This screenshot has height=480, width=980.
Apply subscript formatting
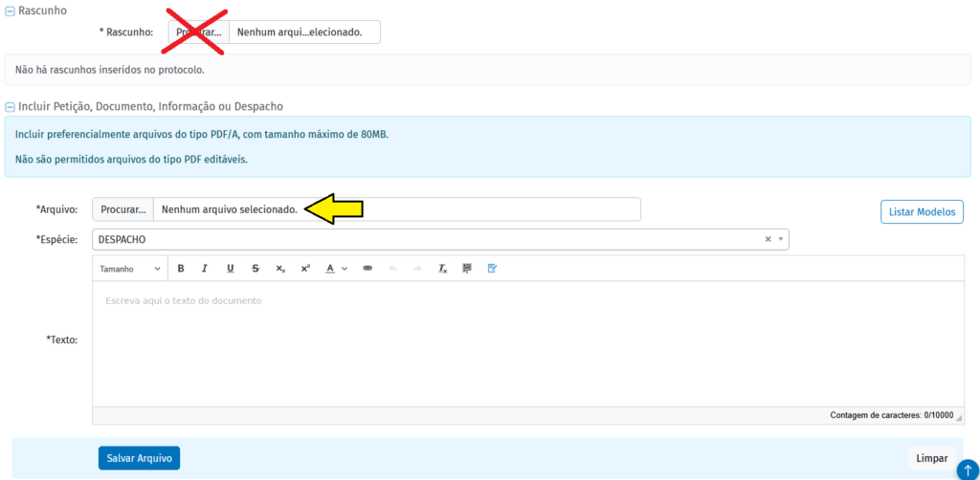coord(280,269)
